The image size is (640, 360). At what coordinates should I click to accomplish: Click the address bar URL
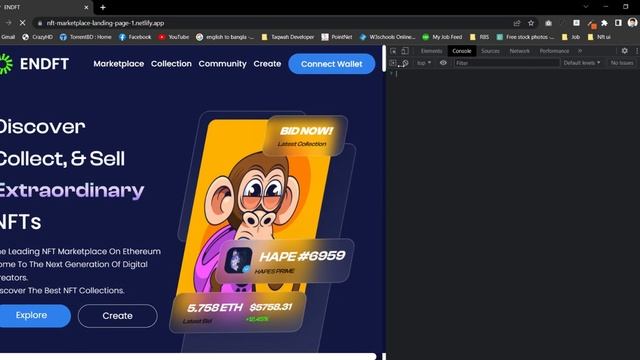105,23
